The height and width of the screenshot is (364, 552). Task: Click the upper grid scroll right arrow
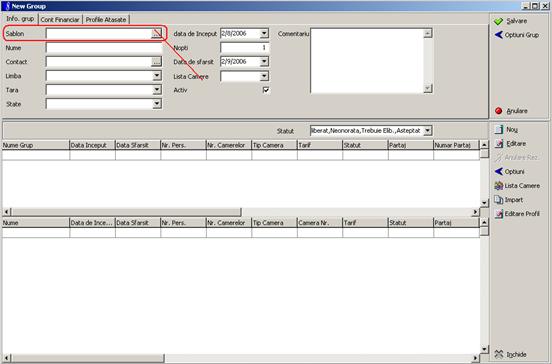click(x=475, y=212)
